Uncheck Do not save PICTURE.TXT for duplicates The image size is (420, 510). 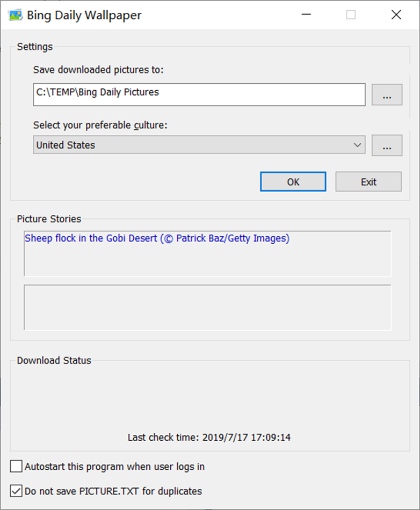17,491
